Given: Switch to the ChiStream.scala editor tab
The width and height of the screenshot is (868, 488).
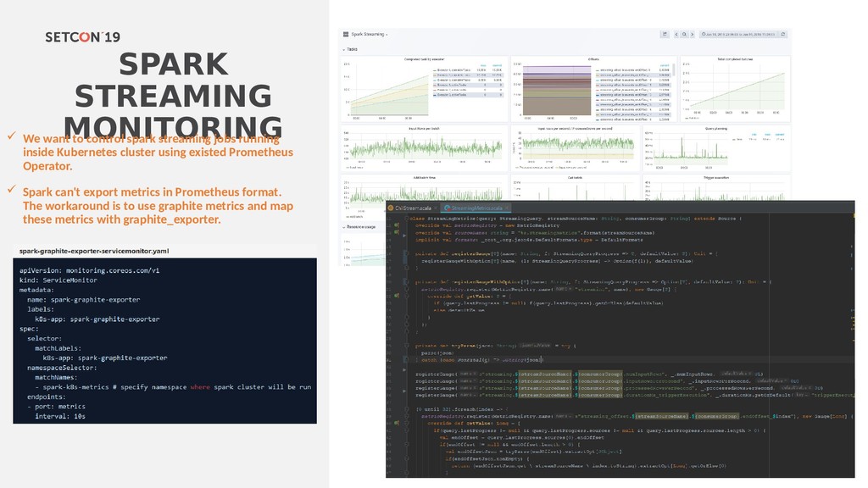Looking at the screenshot, I should [x=413, y=208].
